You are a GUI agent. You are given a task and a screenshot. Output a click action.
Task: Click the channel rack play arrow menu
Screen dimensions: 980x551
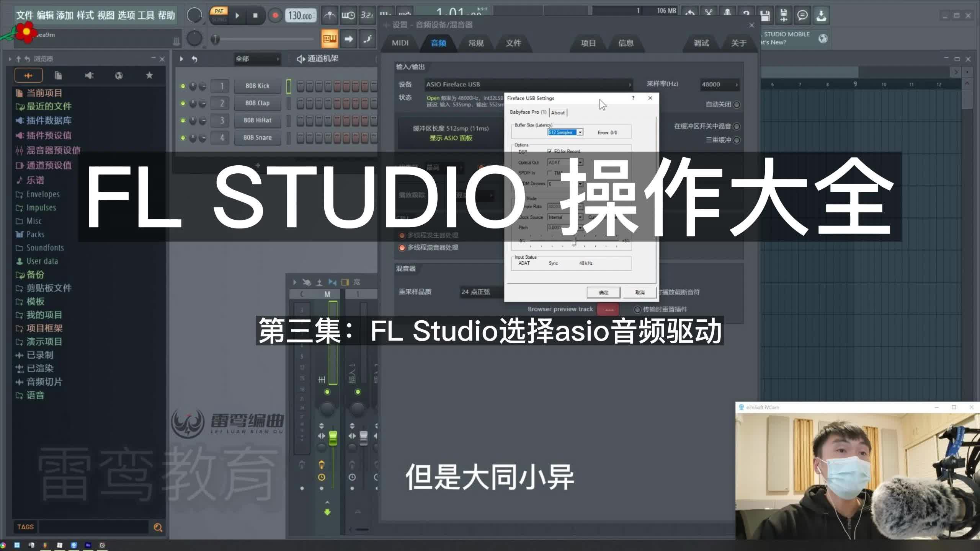[181, 59]
